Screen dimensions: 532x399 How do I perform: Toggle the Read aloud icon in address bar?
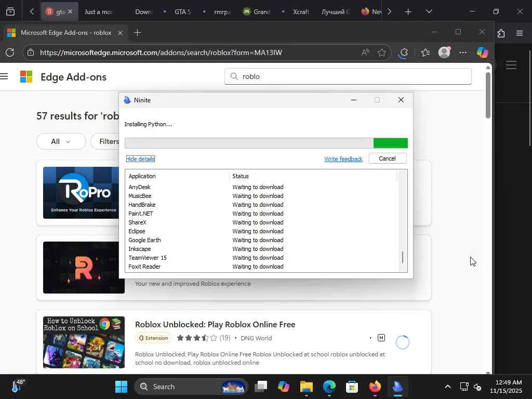[x=365, y=52]
